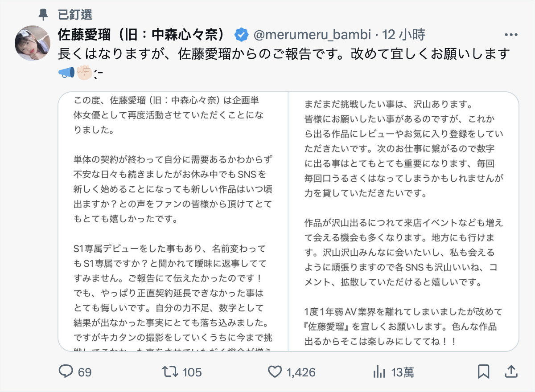
Task: Open the three-dot more options menu
Action: point(511,35)
